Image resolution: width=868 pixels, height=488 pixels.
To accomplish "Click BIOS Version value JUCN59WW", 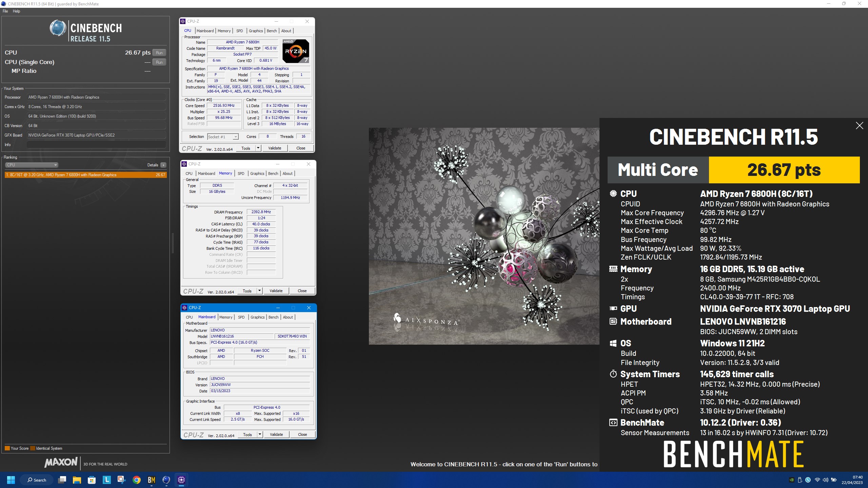I will click(x=260, y=385).
